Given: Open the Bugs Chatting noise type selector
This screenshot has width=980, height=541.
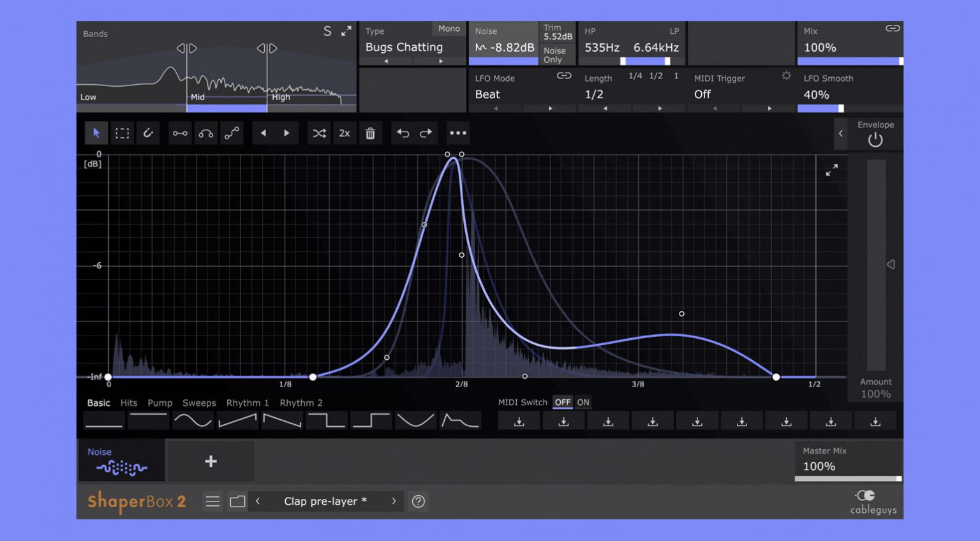Looking at the screenshot, I should [403, 47].
